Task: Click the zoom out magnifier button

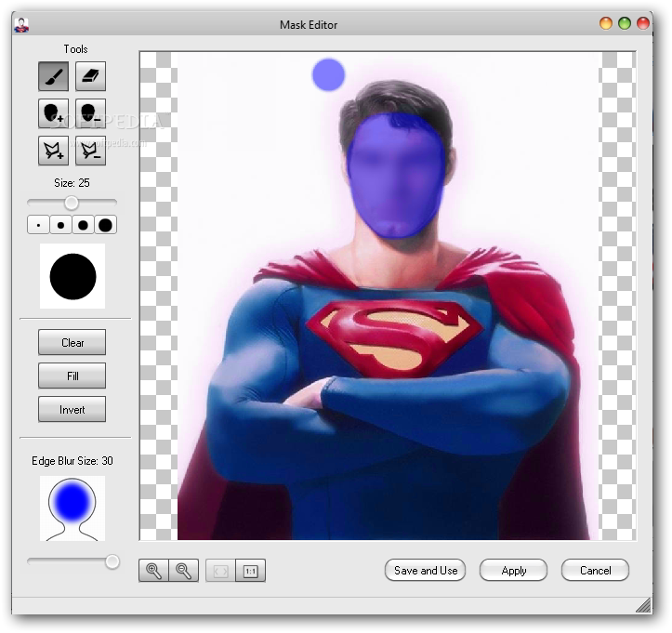Action: pyautogui.click(x=183, y=571)
